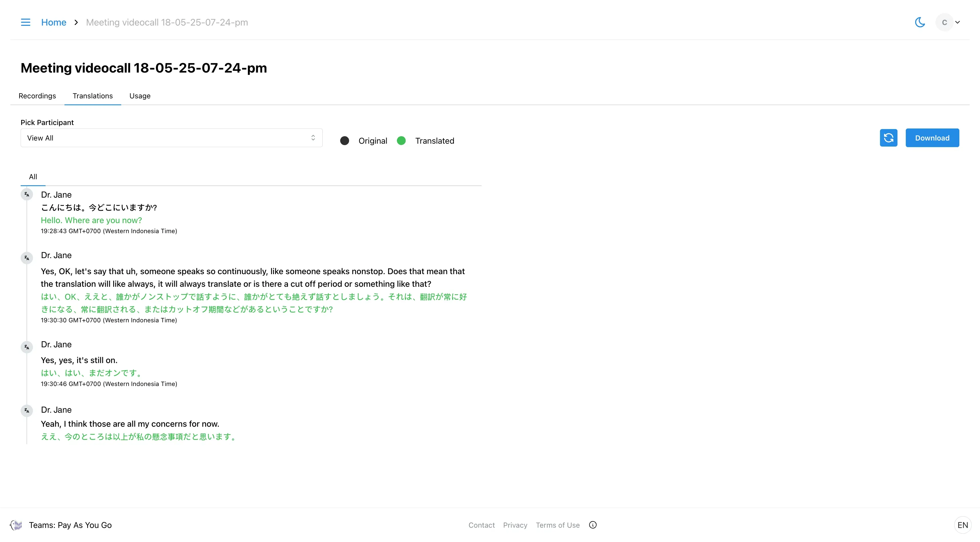Click the timestamp 19:30:30 GMT+0700
The width and height of the screenshot is (980, 542).
pyautogui.click(x=109, y=321)
